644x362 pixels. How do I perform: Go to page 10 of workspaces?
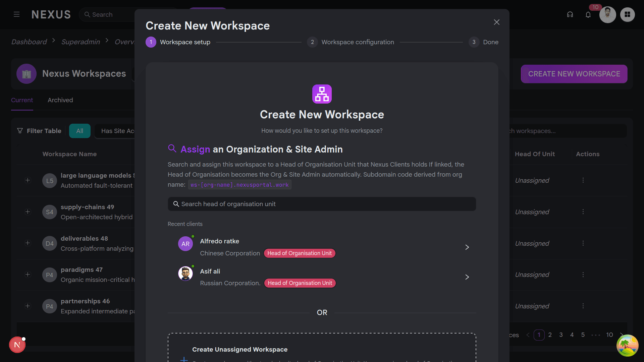click(x=609, y=335)
